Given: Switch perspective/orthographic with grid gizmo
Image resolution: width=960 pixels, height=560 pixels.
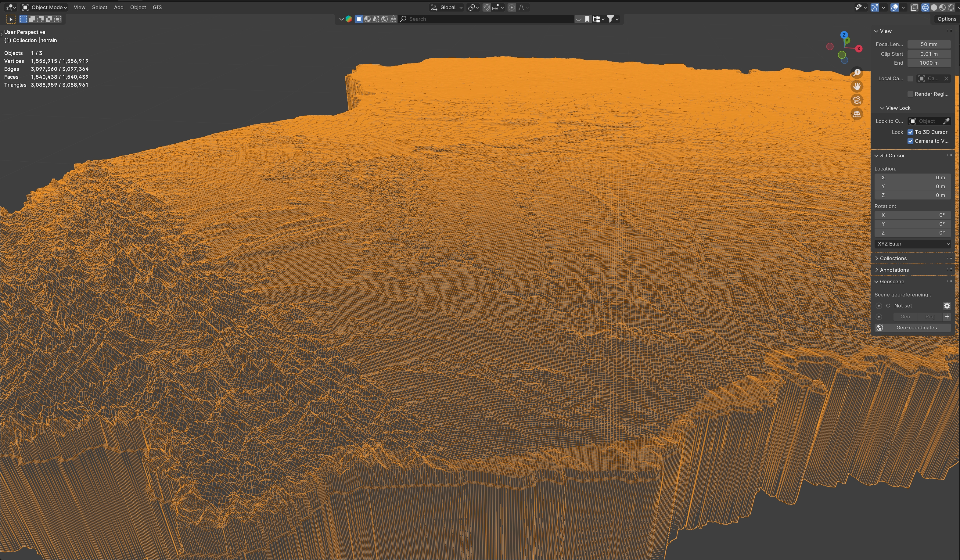Looking at the screenshot, I should pos(857,114).
